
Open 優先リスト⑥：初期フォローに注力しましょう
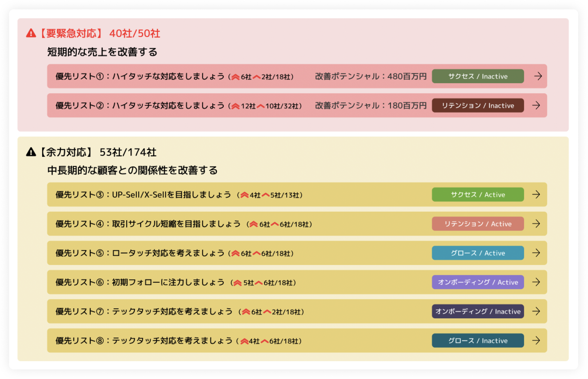[x=297, y=282]
